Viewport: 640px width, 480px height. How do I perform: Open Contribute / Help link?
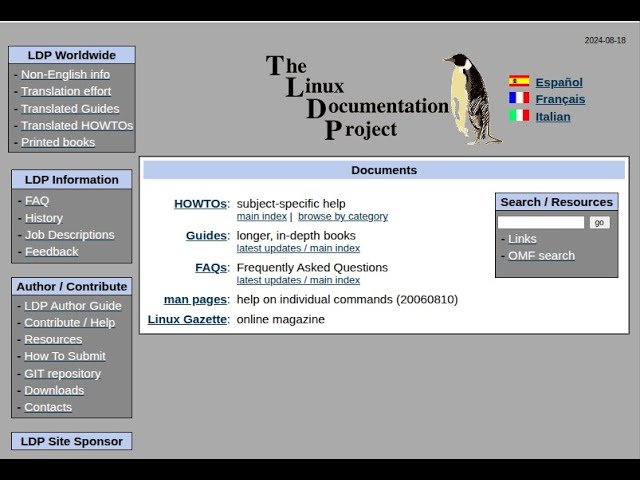pyautogui.click(x=69, y=322)
